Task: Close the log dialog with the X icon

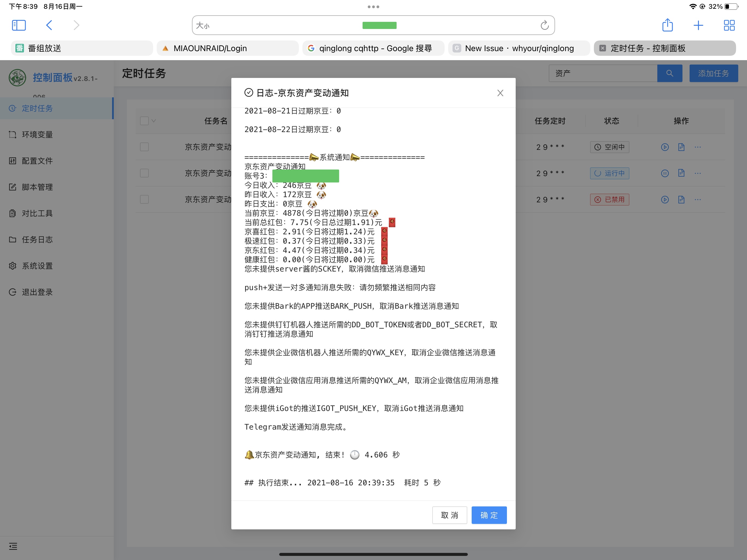Action: pos(500,93)
